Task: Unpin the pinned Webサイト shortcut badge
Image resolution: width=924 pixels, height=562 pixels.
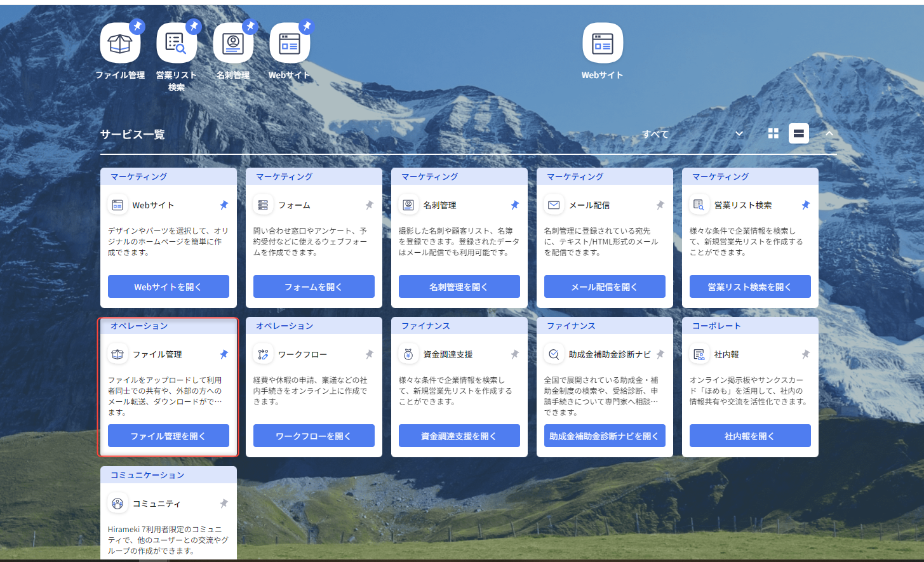Action: click(307, 27)
